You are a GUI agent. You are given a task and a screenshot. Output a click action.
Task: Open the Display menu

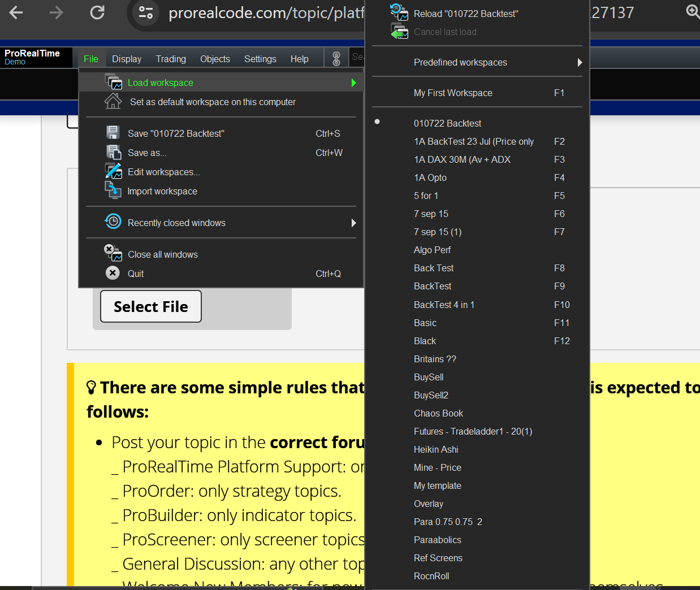[x=127, y=59]
